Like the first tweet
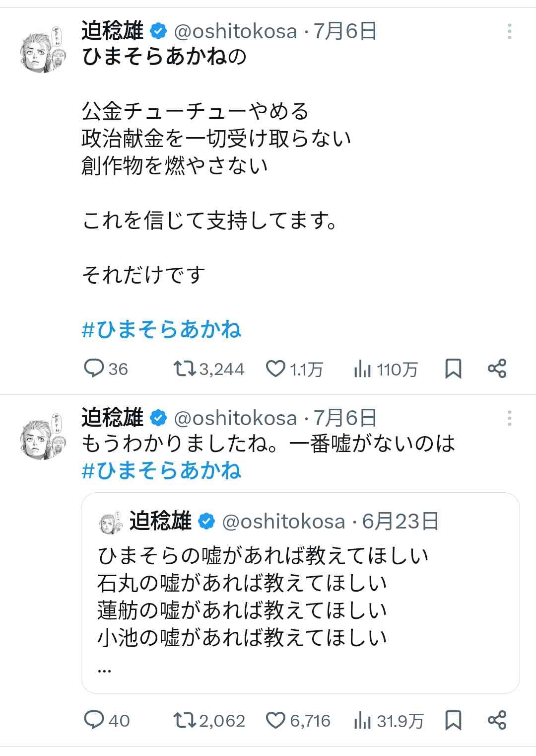The width and height of the screenshot is (536, 756). (x=275, y=369)
